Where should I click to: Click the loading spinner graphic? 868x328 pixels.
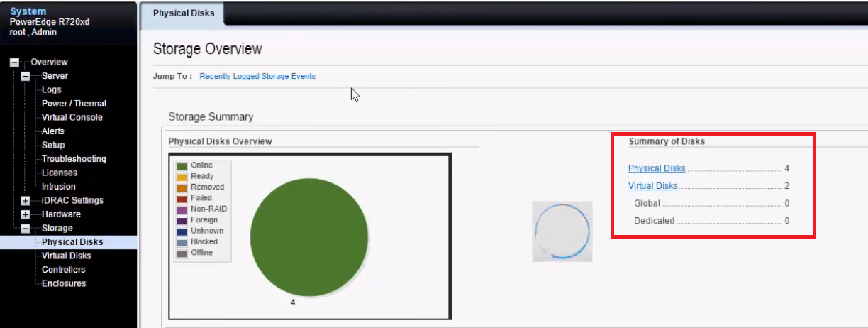pyautogui.click(x=562, y=231)
